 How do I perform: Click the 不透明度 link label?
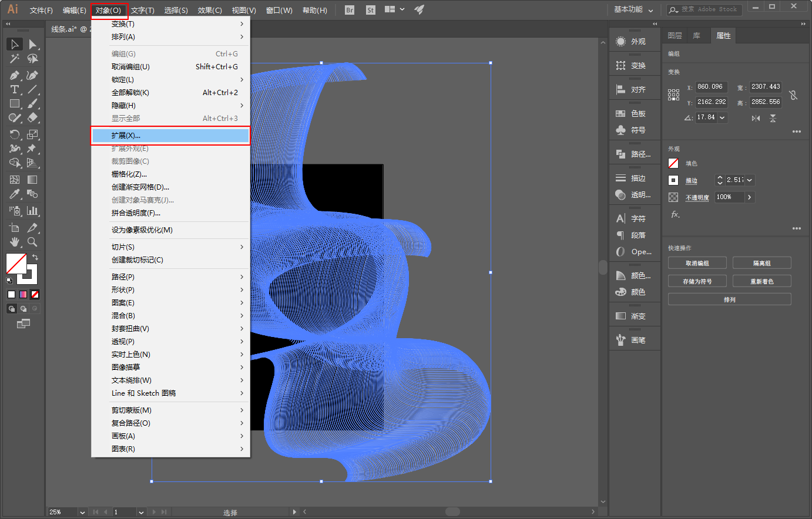click(697, 198)
